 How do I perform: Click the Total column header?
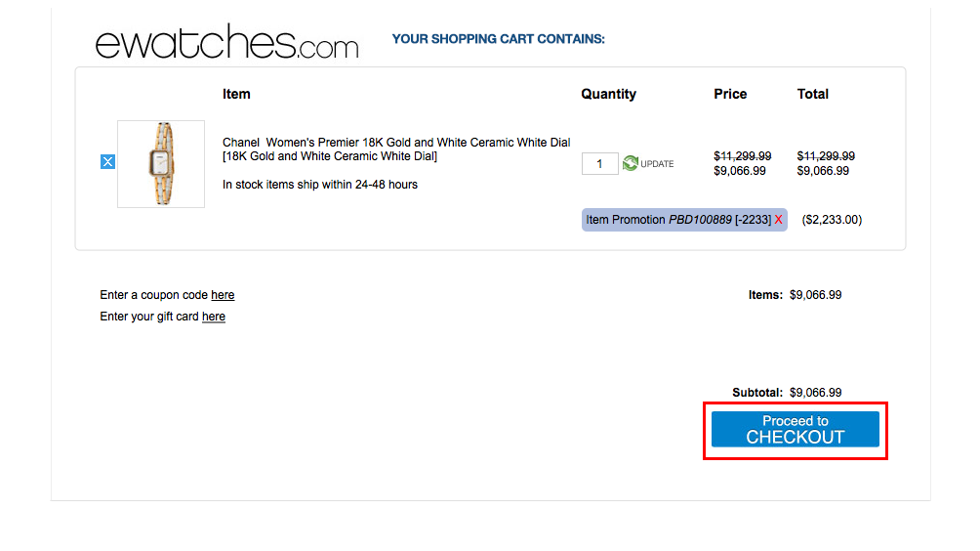[x=812, y=94]
